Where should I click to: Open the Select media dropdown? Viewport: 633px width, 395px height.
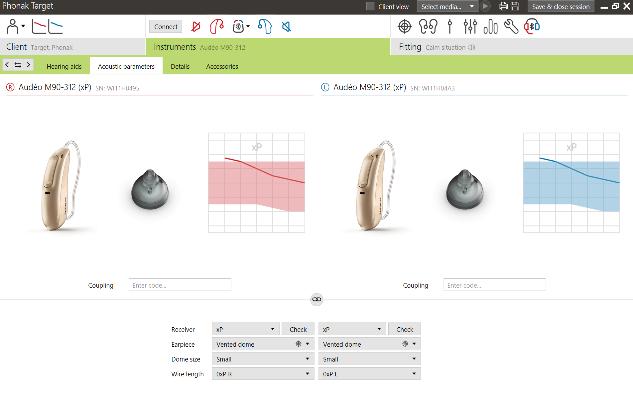click(448, 6)
